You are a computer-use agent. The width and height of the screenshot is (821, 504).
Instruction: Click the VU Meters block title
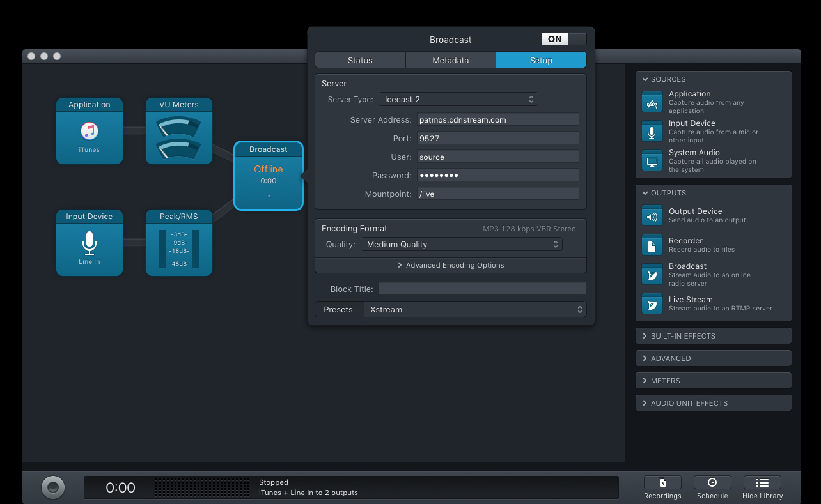179,105
